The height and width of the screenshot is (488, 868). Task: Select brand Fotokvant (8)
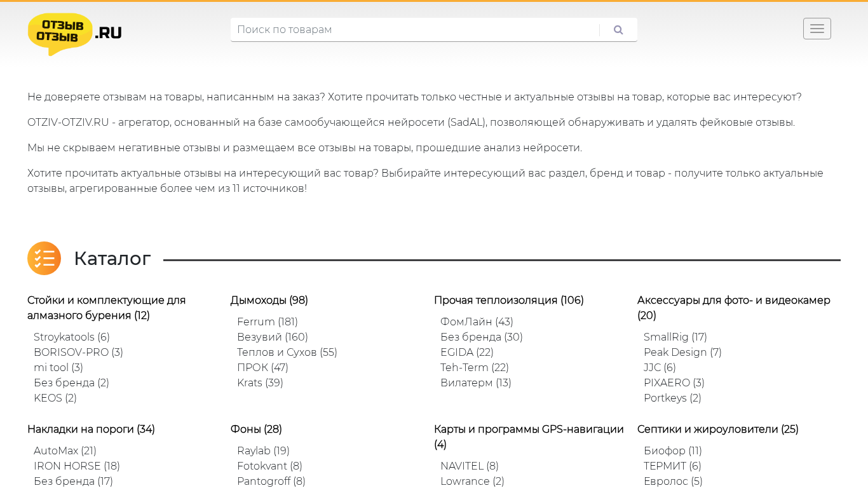269,466
